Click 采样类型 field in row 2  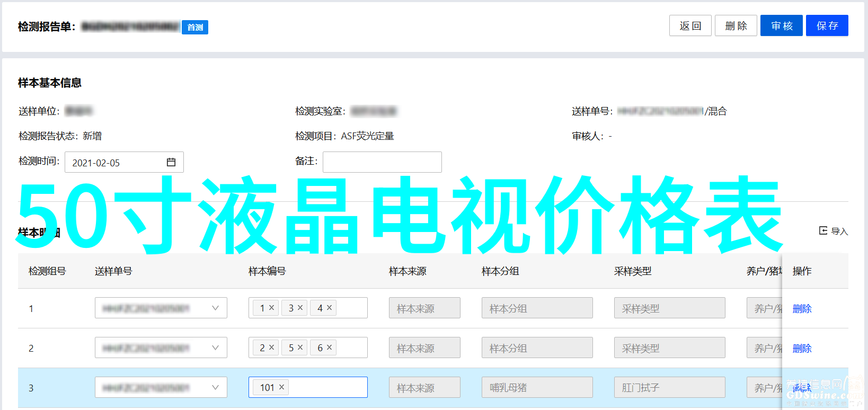[x=669, y=347]
